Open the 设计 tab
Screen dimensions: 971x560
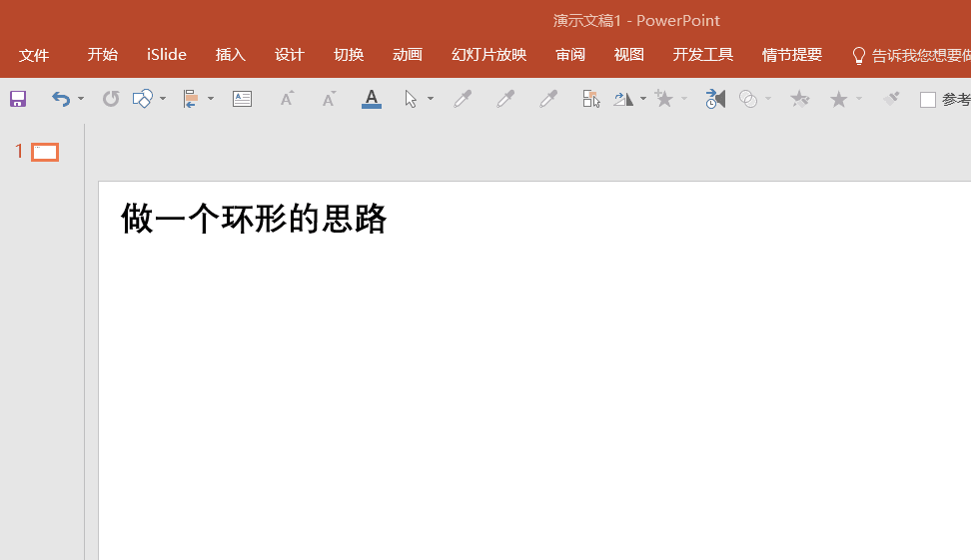[289, 55]
